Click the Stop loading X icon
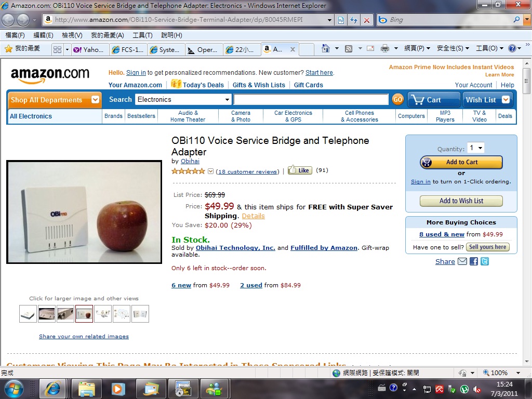Screen dimensions: 532x399 367,20
